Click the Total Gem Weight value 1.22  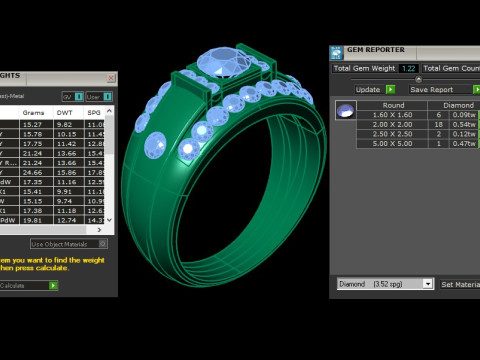(x=409, y=68)
